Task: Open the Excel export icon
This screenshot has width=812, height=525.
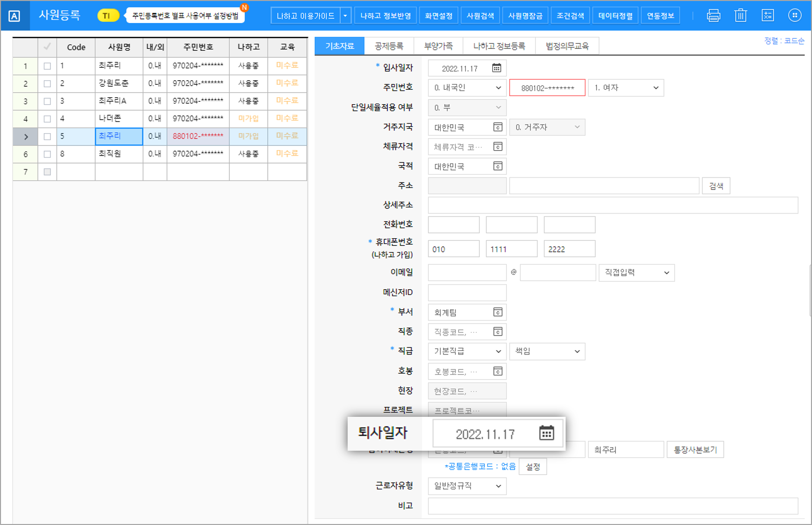Action: (x=768, y=15)
